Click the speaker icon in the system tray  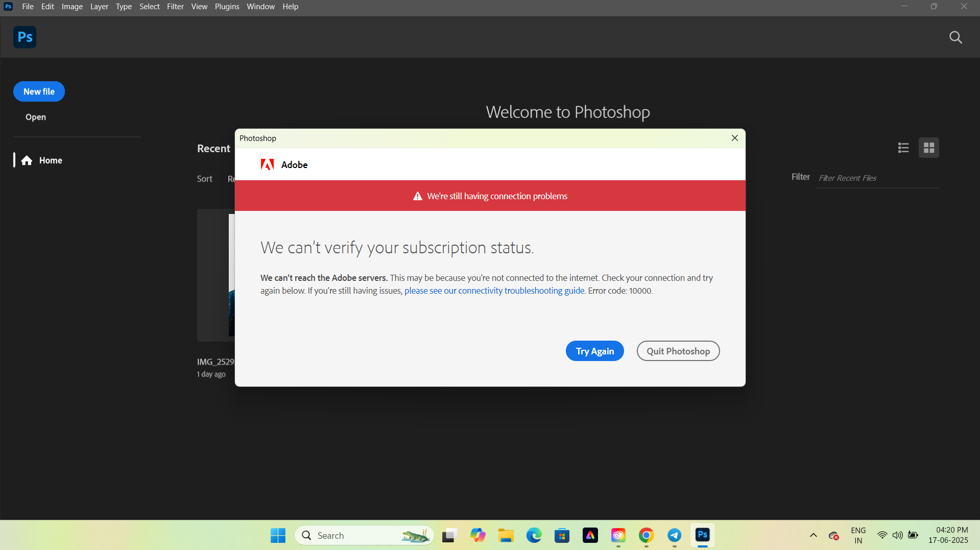pos(897,535)
